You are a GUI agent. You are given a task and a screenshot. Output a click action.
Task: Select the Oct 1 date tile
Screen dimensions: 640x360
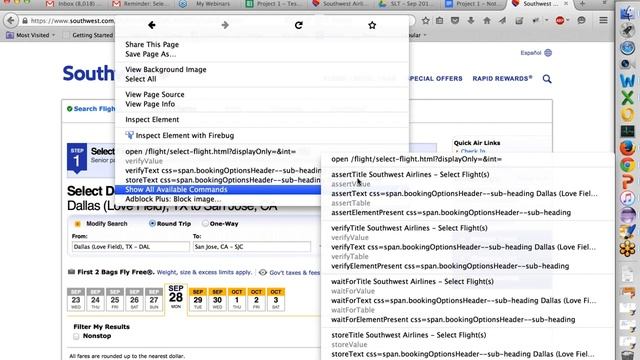237,299
